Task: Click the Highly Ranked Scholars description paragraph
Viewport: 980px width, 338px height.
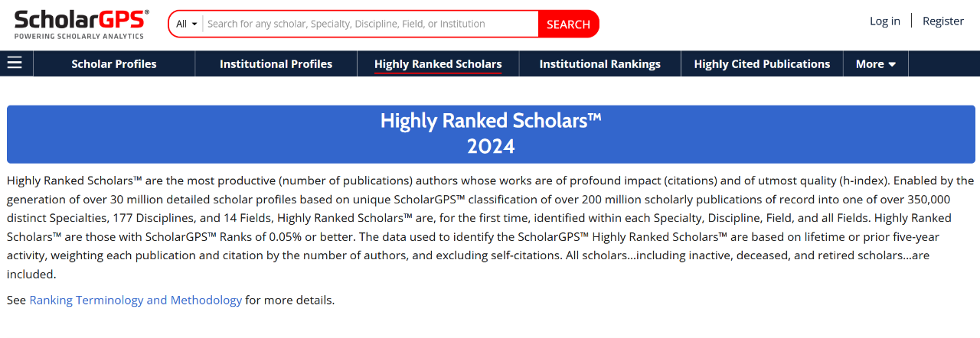Action: coord(490,227)
